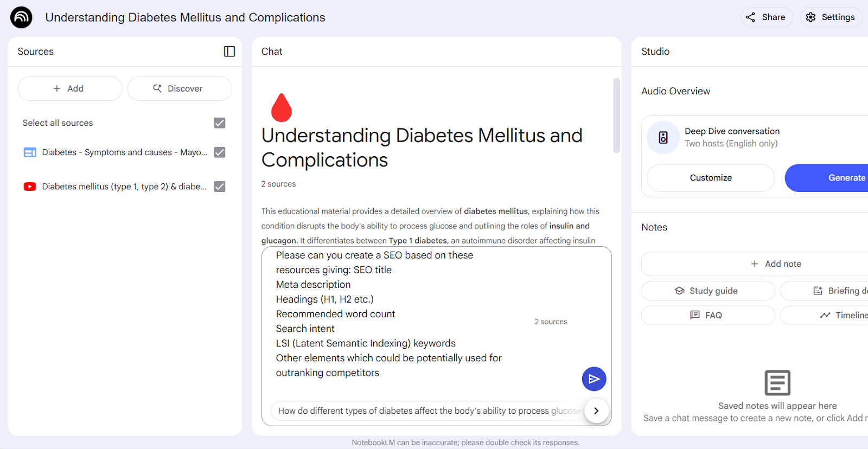Toggle the Select all sources checkbox

pos(220,123)
